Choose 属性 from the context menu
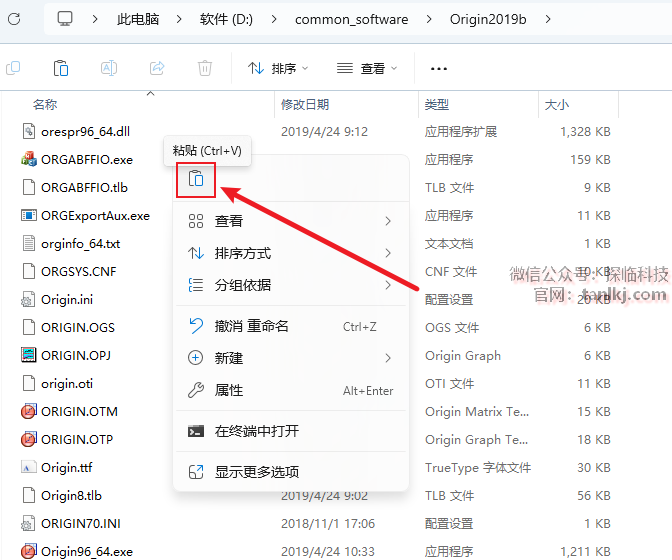The height and width of the screenshot is (560, 672). click(229, 390)
